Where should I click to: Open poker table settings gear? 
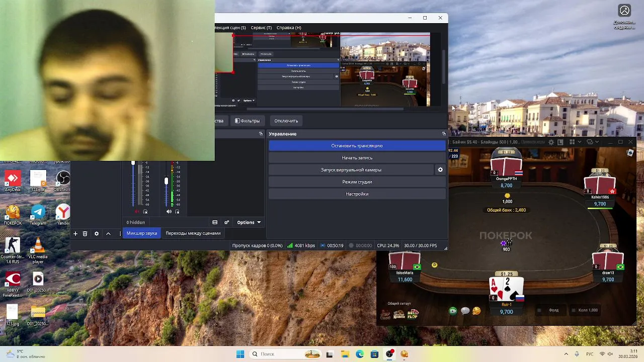tap(551, 142)
